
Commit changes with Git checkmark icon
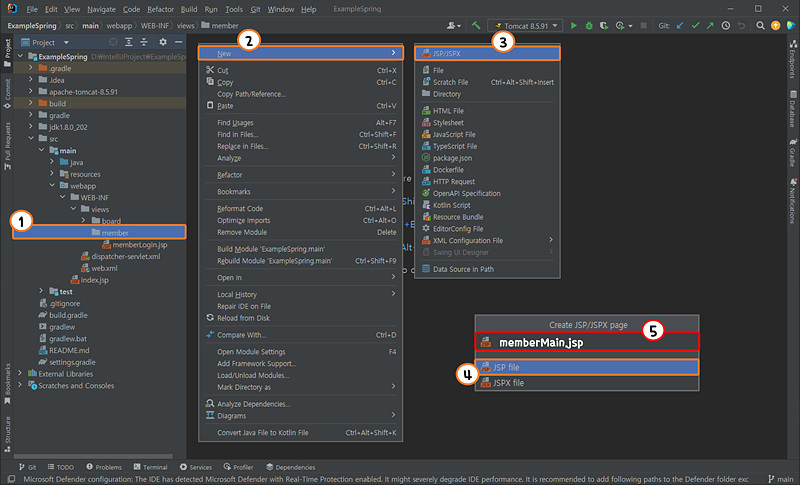click(x=695, y=25)
